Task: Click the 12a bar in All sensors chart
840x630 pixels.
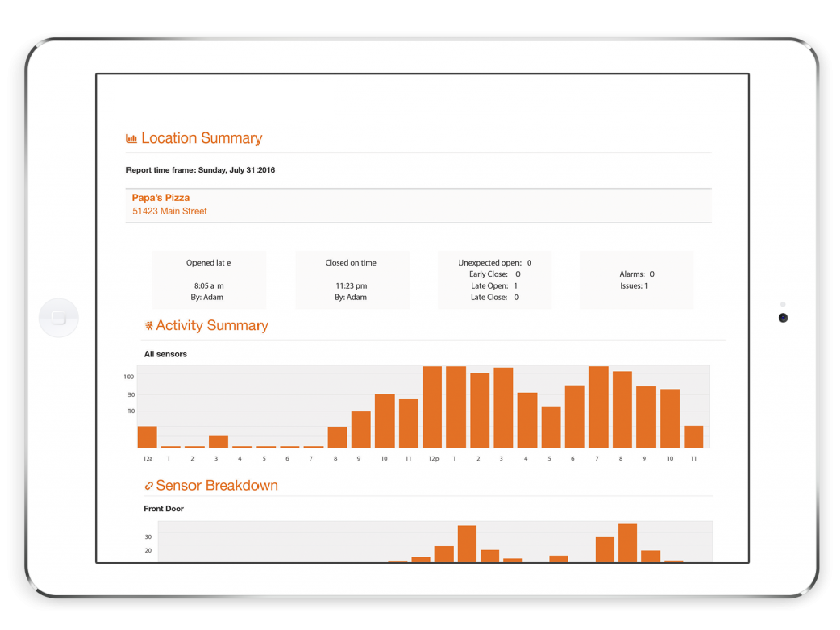Action: [x=147, y=437]
